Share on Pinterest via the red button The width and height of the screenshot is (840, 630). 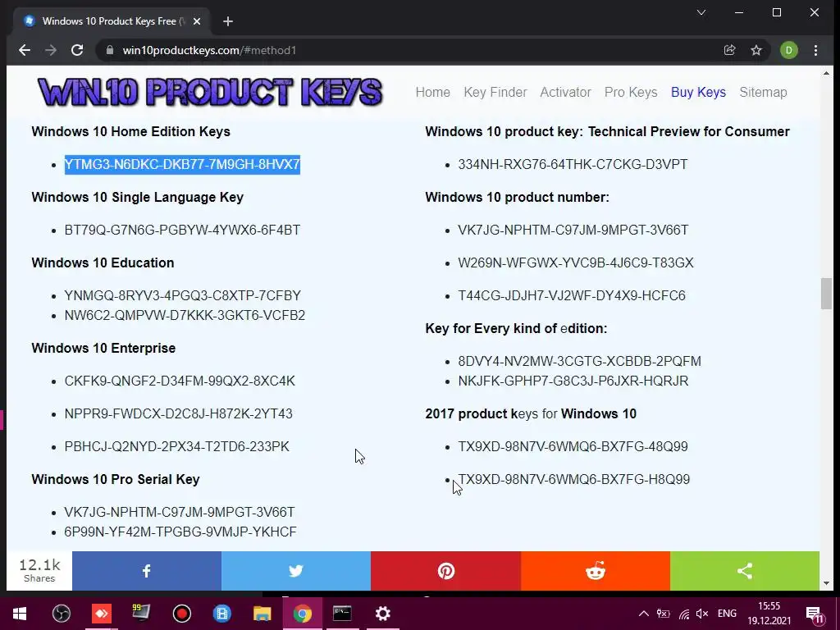pyautogui.click(x=445, y=571)
